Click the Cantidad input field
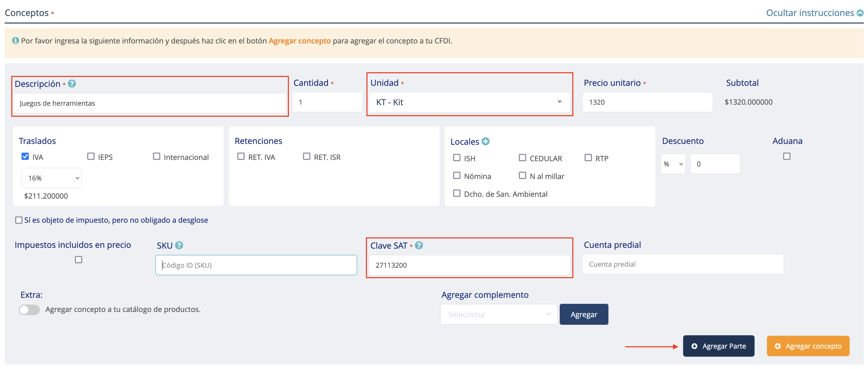Screen dimensions: 868x369 click(x=327, y=102)
